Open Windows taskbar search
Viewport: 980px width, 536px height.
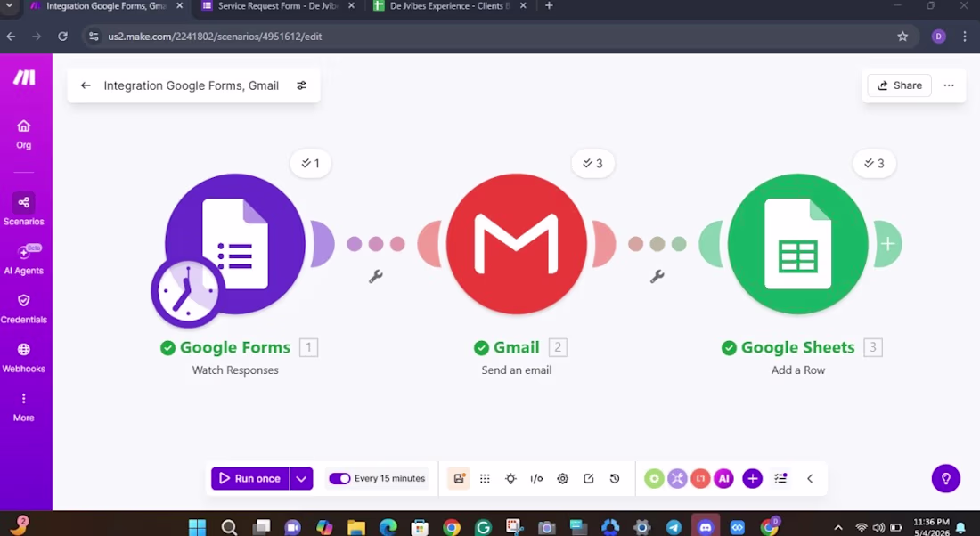(229, 527)
